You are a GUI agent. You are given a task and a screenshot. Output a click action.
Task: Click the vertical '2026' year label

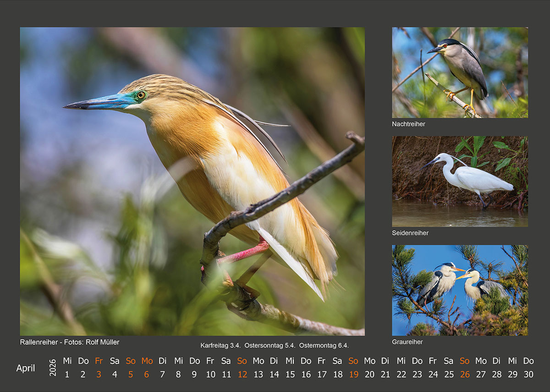pyautogui.click(x=52, y=368)
